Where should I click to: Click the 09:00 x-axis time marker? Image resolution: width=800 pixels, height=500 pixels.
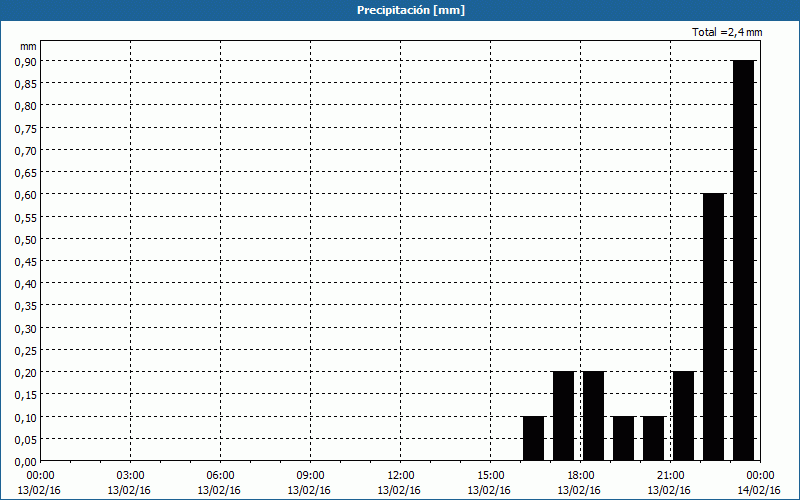tap(310, 475)
